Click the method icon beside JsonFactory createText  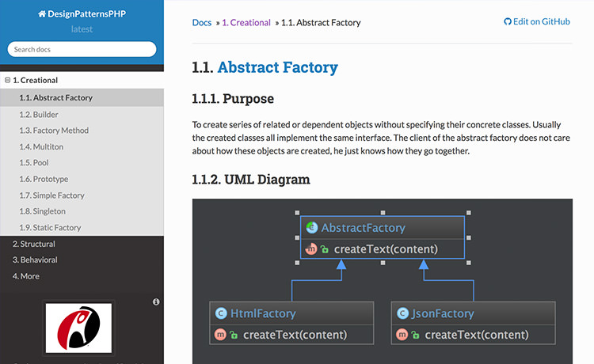tap(403, 335)
